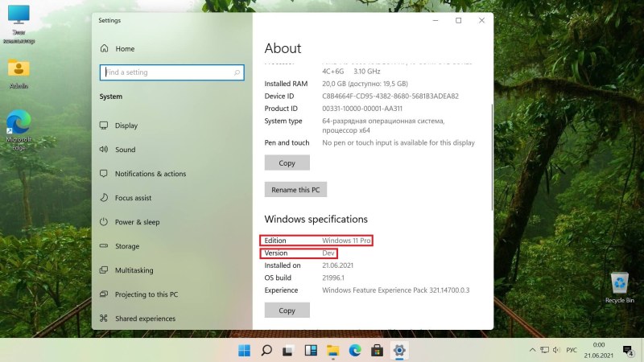
Task: Expand the hidden system tray icons chevron
Action: pyautogui.click(x=532, y=350)
